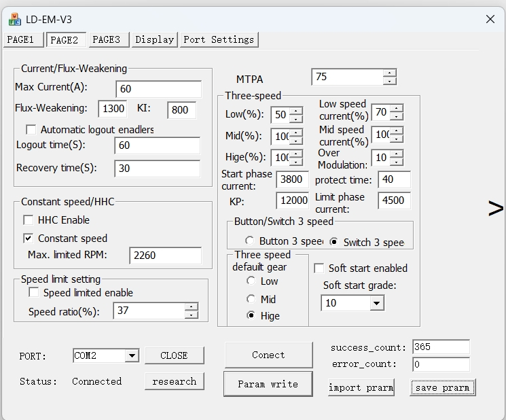
Task: Click the Recovery time(S) field
Action: coord(157,168)
